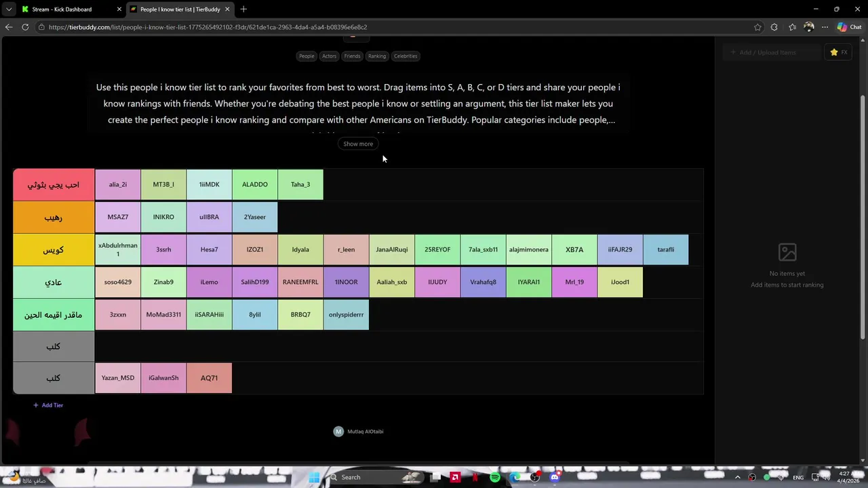Reload the TierBuddy page

[x=25, y=27]
